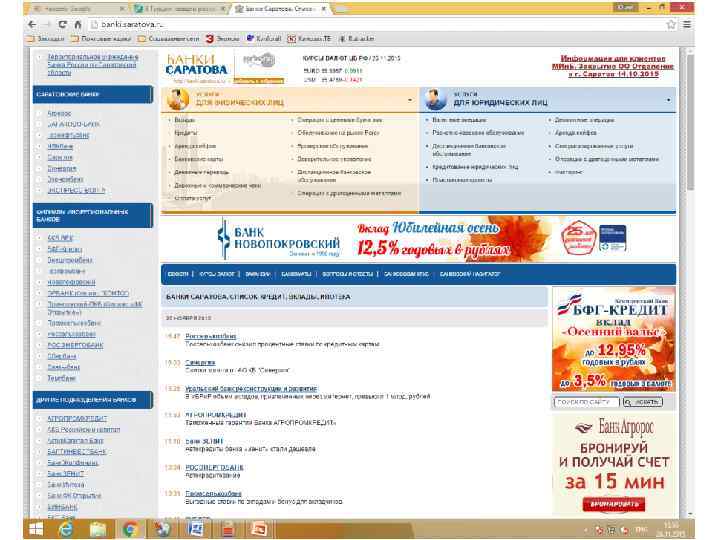Open the PowerPoint icon in the taskbar

tap(259, 529)
